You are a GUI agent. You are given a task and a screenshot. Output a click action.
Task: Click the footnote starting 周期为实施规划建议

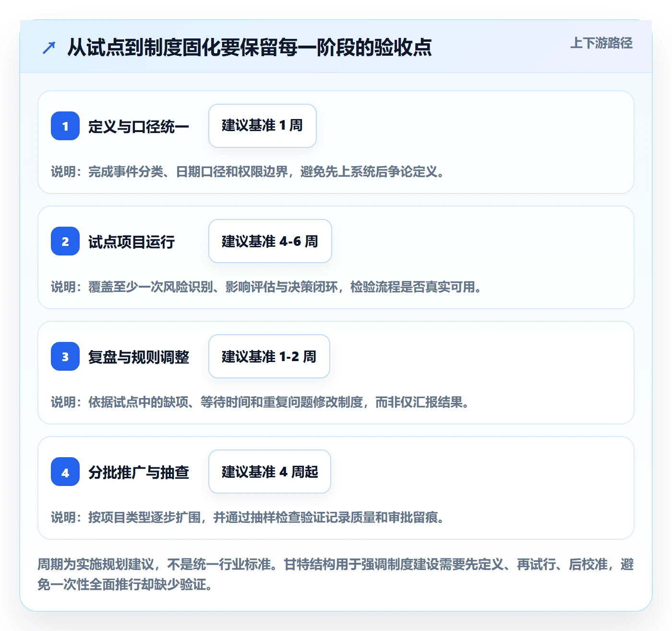pyautogui.click(x=336, y=574)
